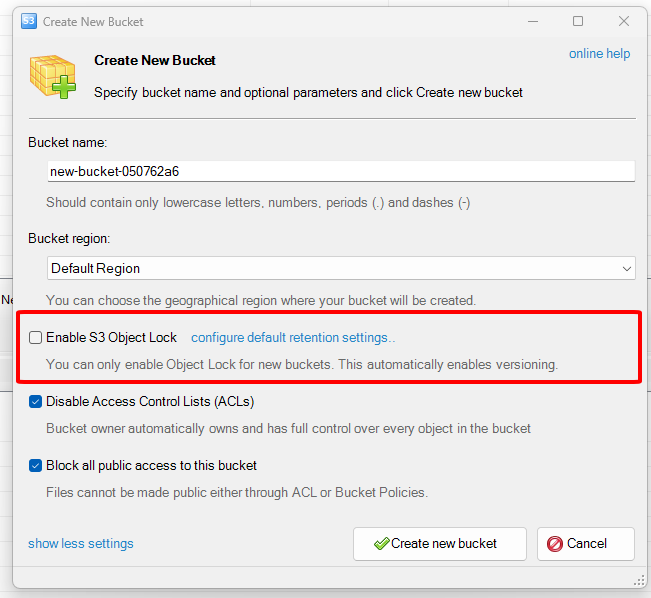Toggle Block all public access checkbox
This screenshot has width=651, height=598.
[36, 466]
